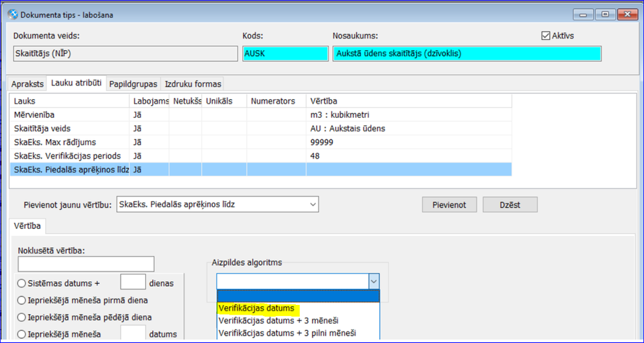Minimize the Dokumenta tips window
This screenshot has width=644, height=343.
click(x=583, y=14)
